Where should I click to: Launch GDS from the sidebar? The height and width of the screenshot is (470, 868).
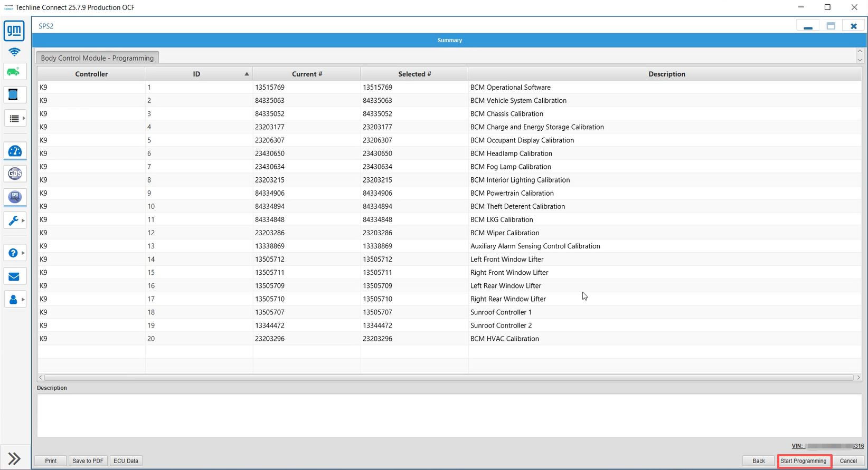pyautogui.click(x=15, y=174)
